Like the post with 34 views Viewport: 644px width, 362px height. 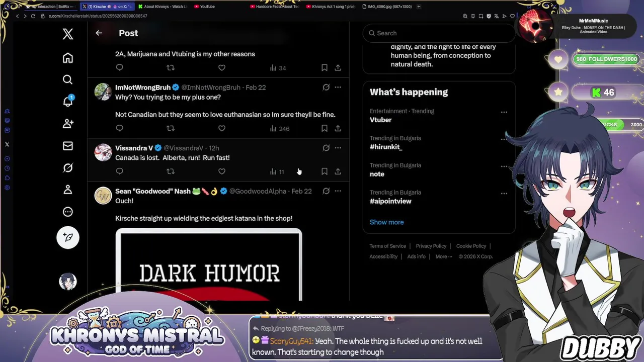tap(222, 67)
